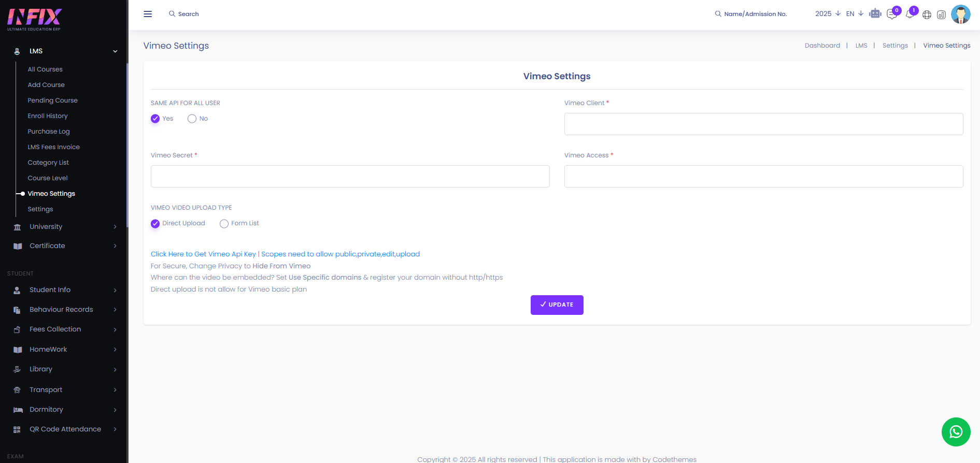Expand the HomeWork submenu arrow
Image resolution: width=980 pixels, height=463 pixels.
115,350
